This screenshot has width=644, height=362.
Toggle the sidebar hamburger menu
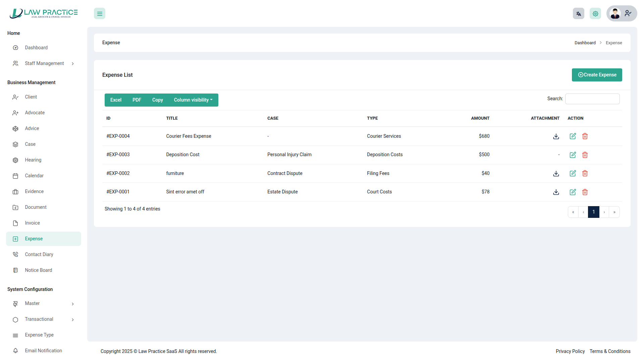point(100,14)
